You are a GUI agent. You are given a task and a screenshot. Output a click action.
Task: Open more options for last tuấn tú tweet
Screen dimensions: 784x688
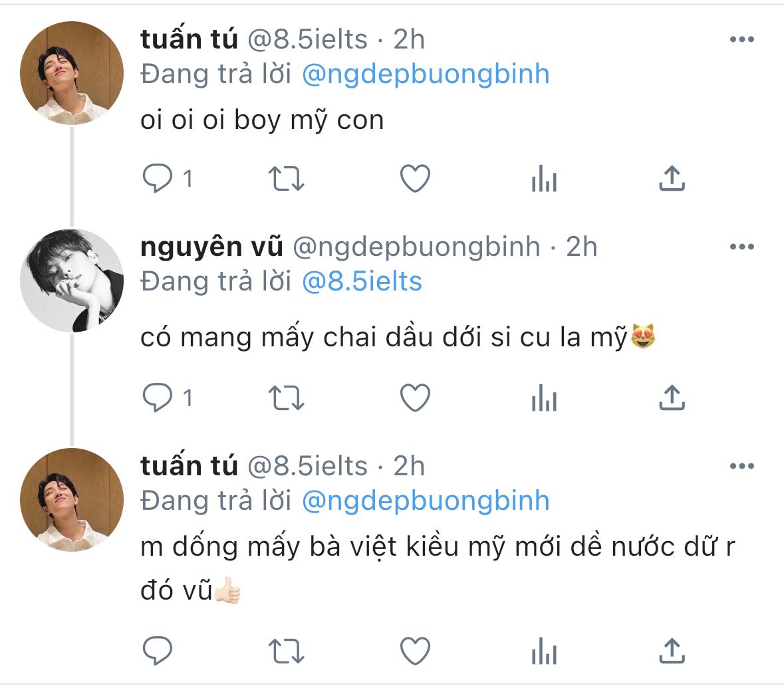(x=741, y=467)
